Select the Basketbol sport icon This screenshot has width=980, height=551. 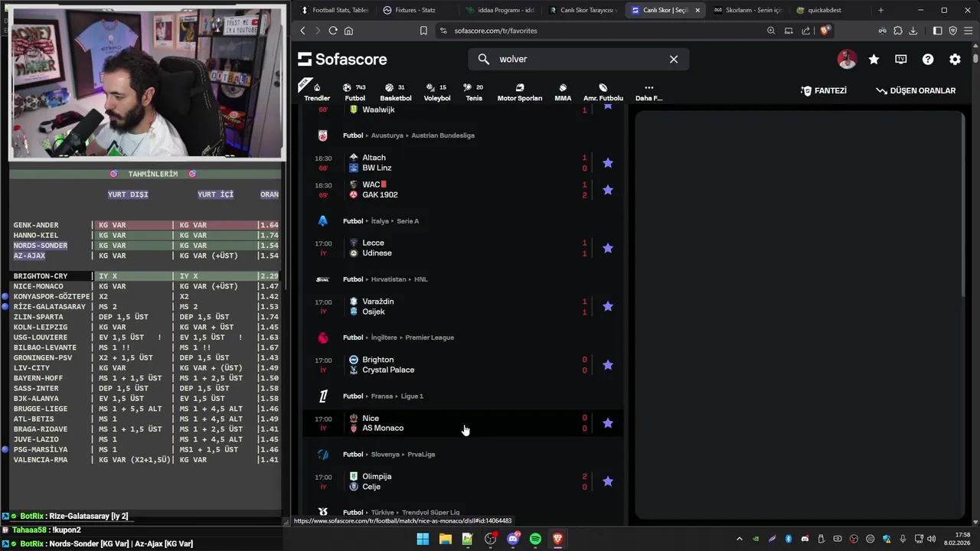(x=395, y=91)
